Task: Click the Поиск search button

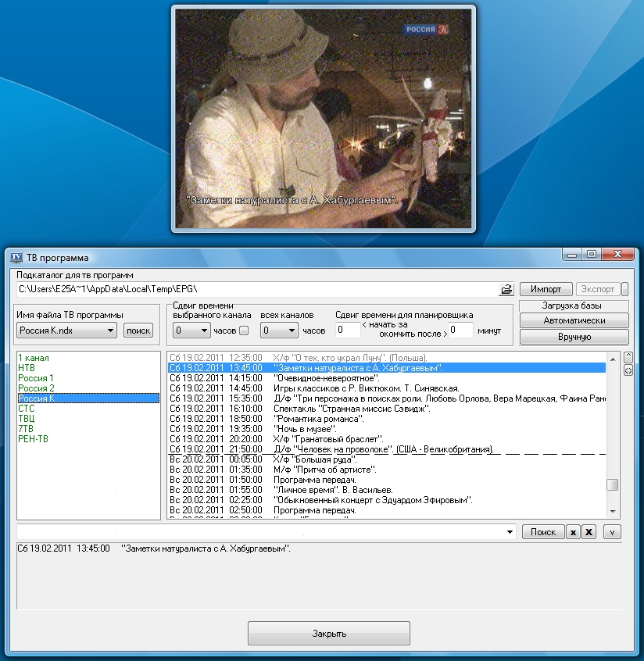Action: point(542,532)
